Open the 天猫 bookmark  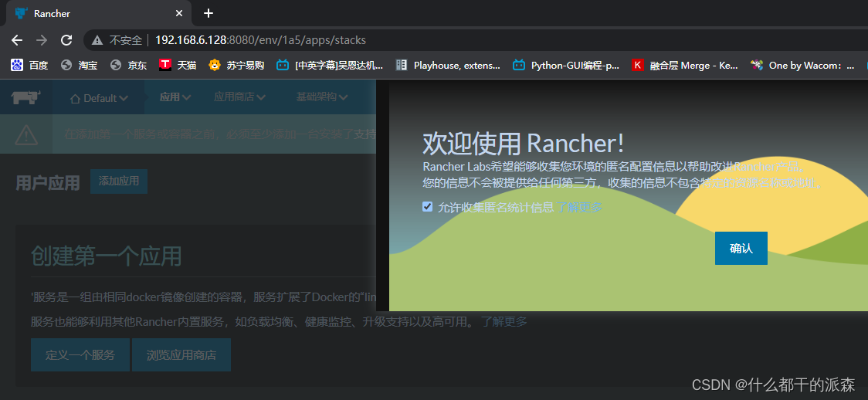tap(178, 66)
